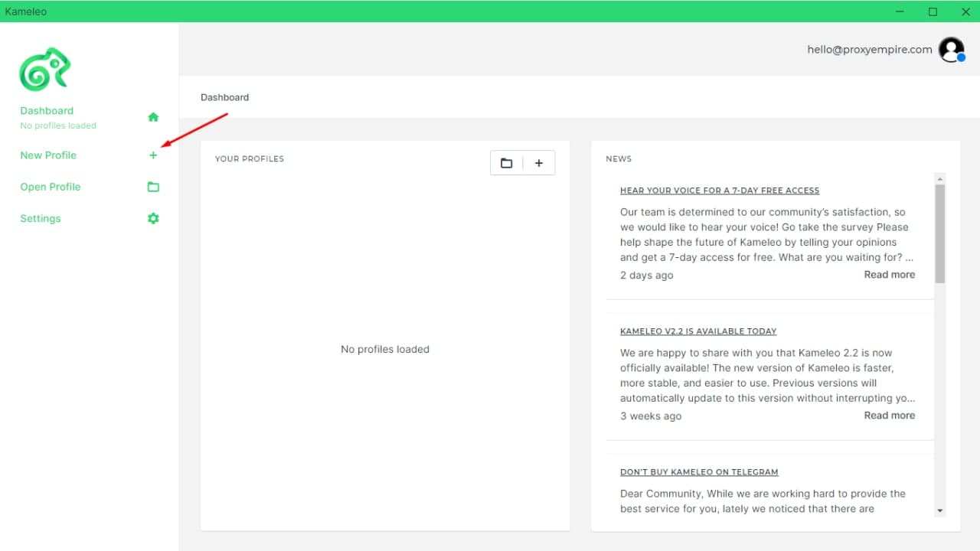Click the home icon beside Dashboard

click(x=153, y=116)
